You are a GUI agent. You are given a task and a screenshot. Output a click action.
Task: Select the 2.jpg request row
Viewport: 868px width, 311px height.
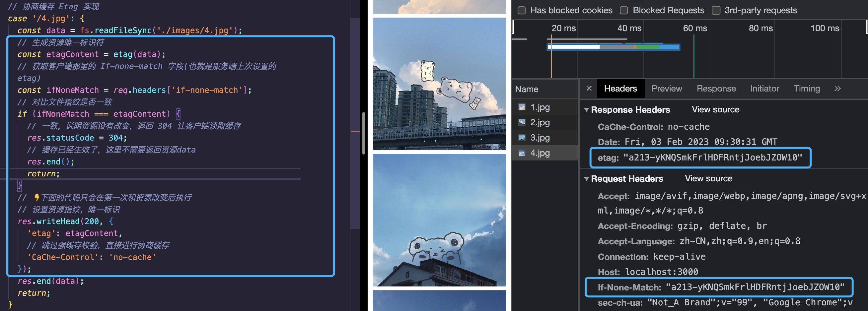click(x=545, y=122)
